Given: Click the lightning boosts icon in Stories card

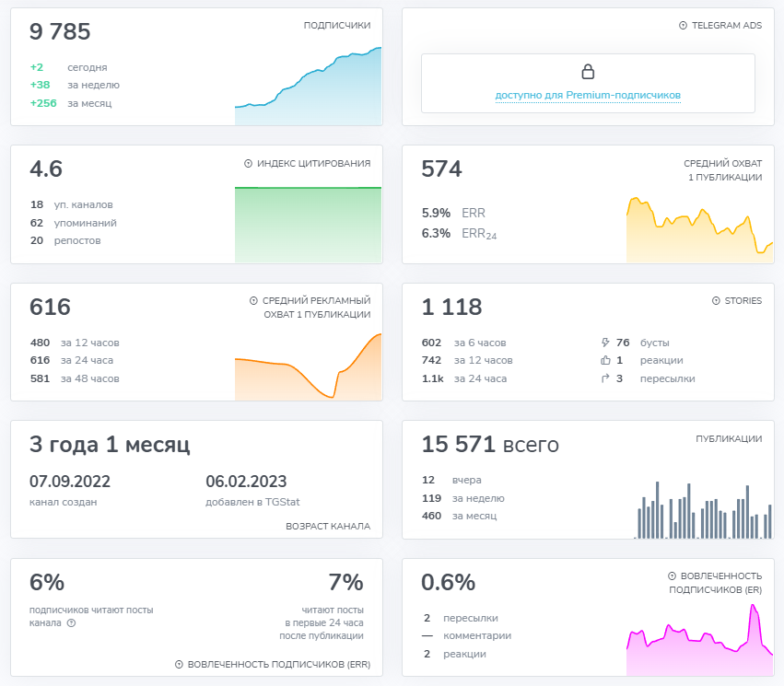Looking at the screenshot, I should click(604, 342).
